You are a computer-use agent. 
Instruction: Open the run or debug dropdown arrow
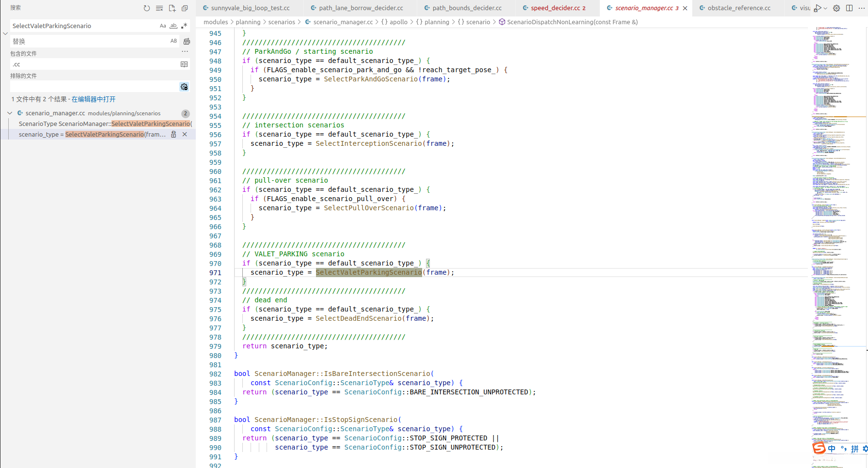tap(825, 8)
